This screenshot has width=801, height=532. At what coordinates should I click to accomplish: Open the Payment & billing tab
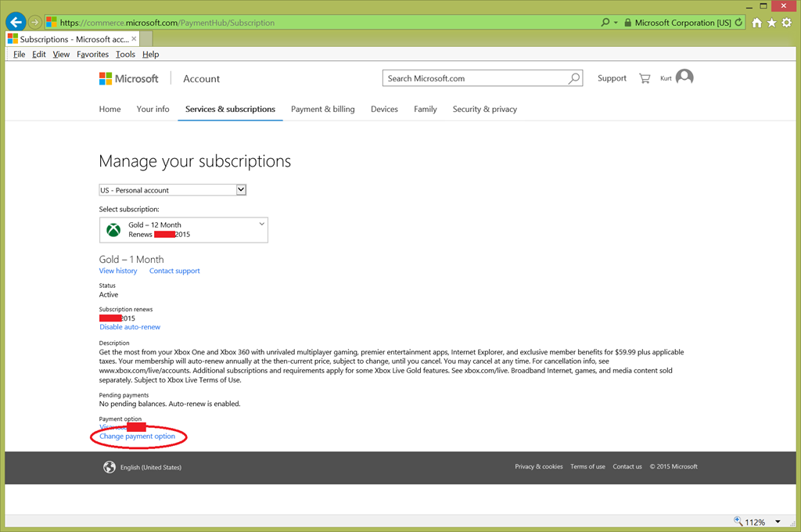coord(322,110)
